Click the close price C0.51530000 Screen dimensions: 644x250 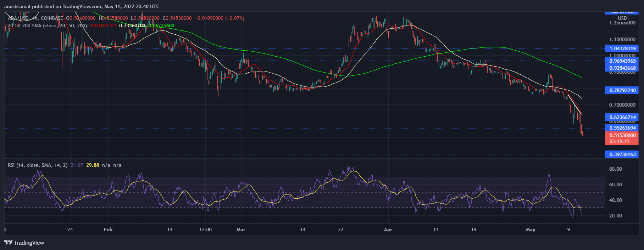[177, 18]
